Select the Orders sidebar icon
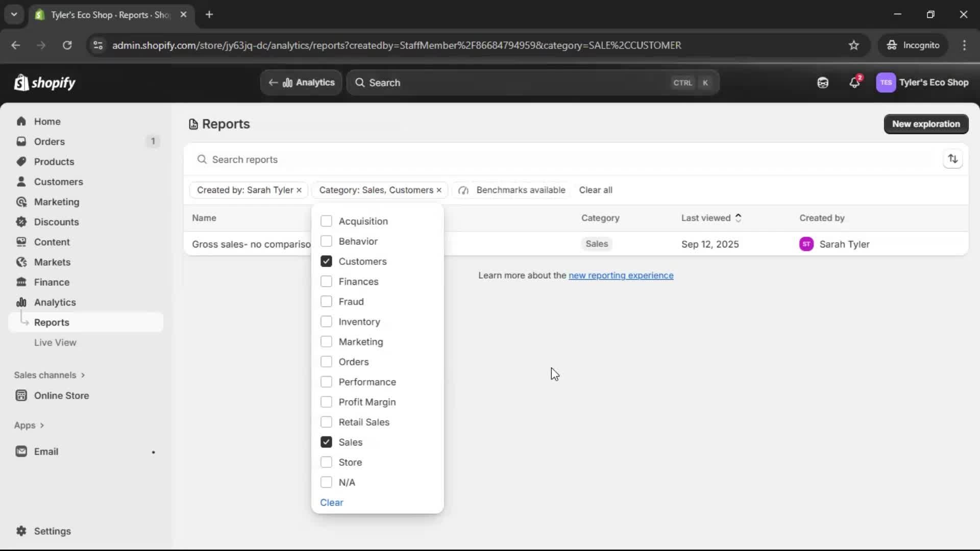980x551 pixels. coord(22,141)
